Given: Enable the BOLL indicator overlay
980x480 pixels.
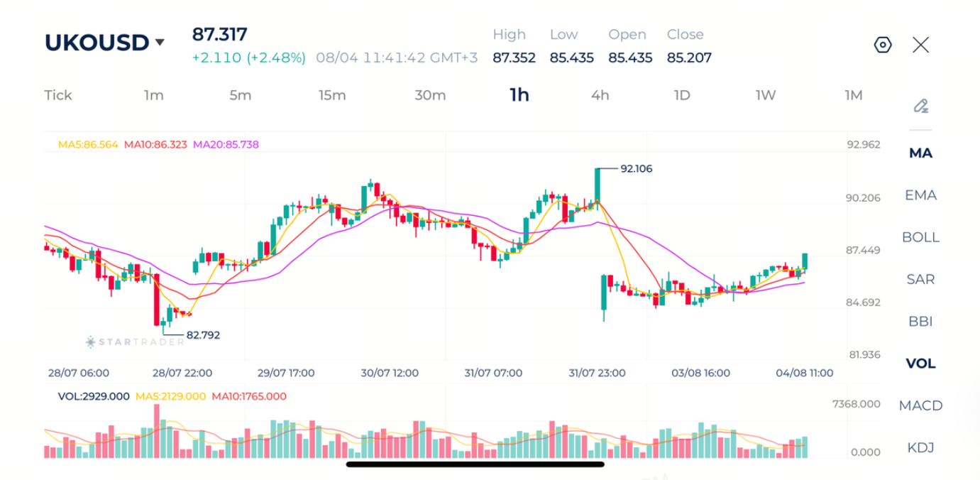Looking at the screenshot, I should tap(920, 237).
